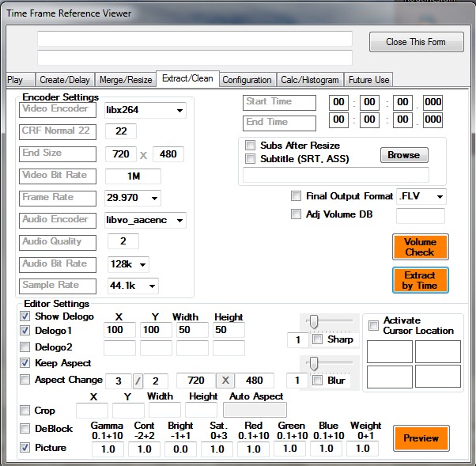Click the Bright value field 0.0
The height and width of the screenshot is (466, 476).
click(180, 449)
